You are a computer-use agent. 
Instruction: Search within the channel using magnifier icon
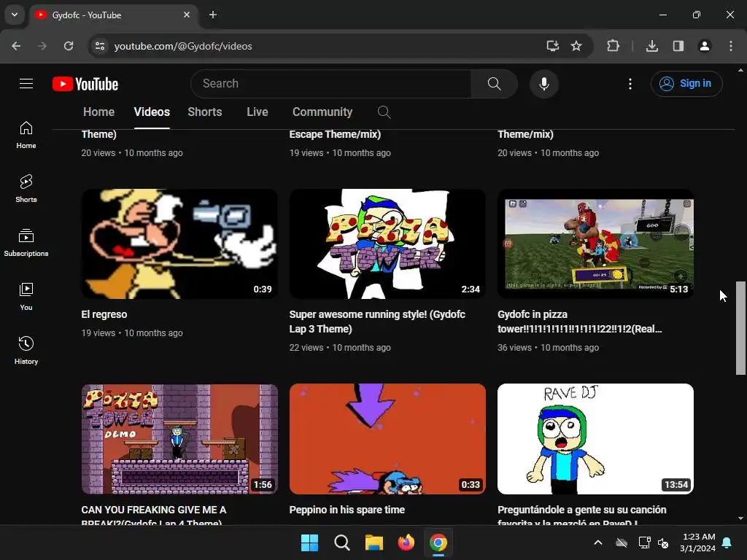pos(384,112)
